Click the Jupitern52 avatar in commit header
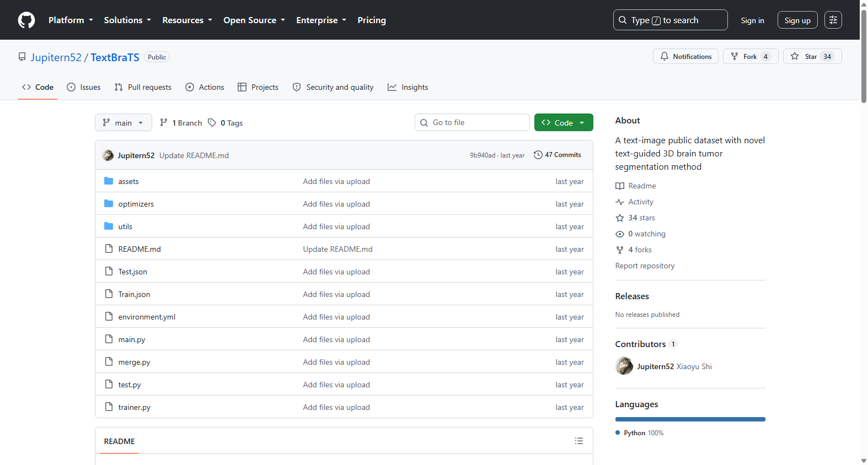Image resolution: width=868 pixels, height=465 pixels. 108,155
